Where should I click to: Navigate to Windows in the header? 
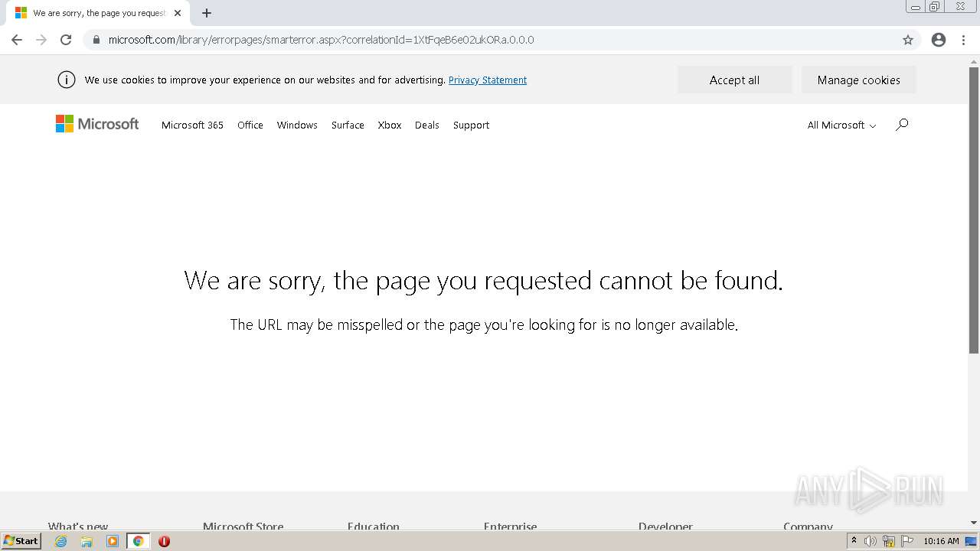[297, 125]
